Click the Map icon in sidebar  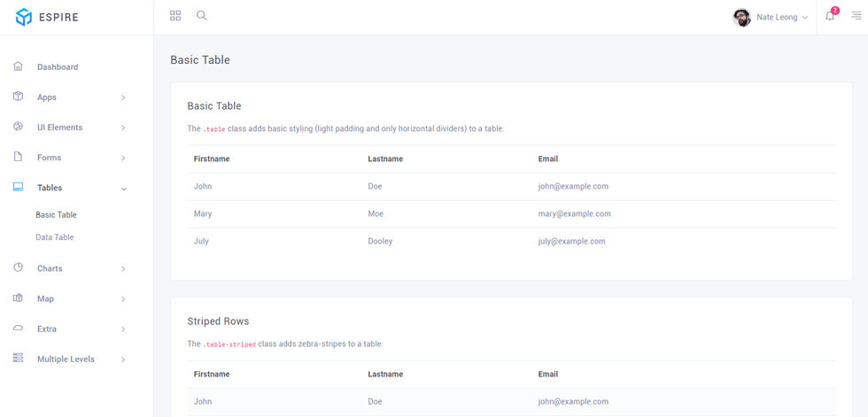[18, 298]
